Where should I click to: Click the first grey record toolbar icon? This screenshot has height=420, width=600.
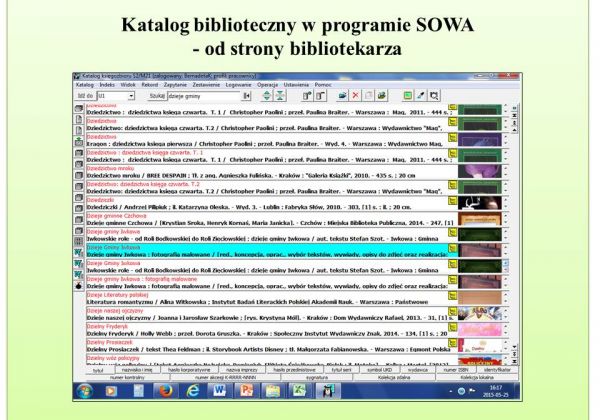click(x=307, y=96)
